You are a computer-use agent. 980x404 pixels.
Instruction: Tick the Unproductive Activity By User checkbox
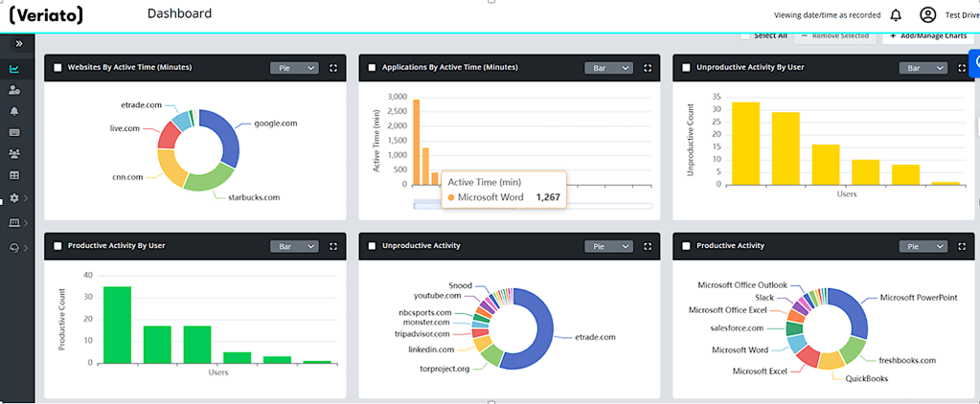click(686, 68)
